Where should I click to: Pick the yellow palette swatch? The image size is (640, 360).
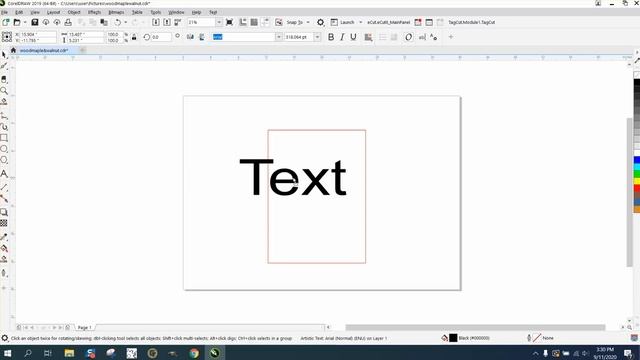637,181
